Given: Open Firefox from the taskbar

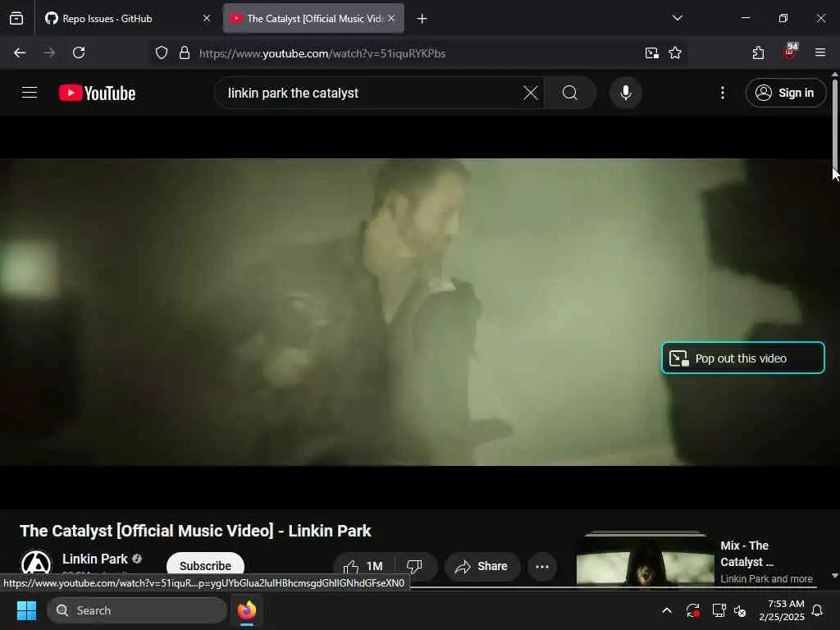Looking at the screenshot, I should [x=247, y=610].
